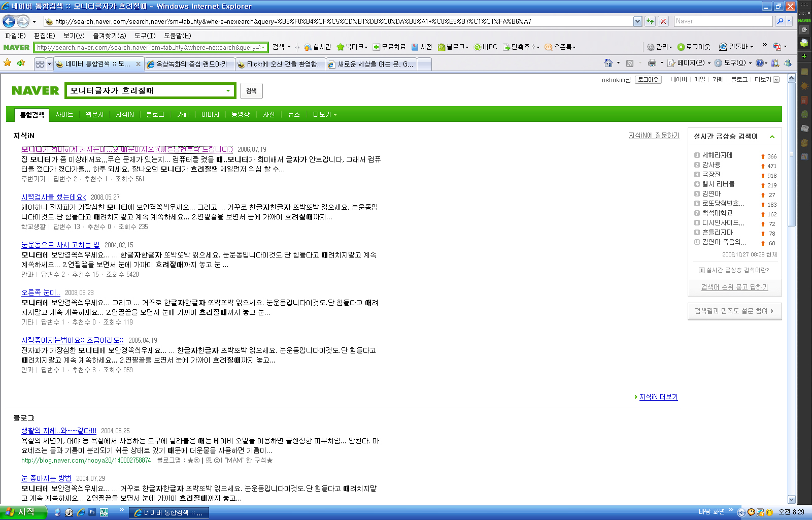
Task: Open the 즐겨찾기(A) menu
Action: click(x=109, y=36)
